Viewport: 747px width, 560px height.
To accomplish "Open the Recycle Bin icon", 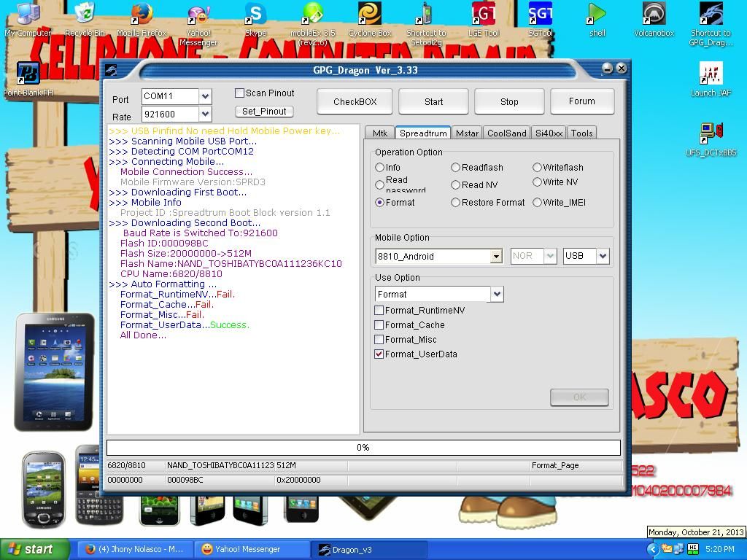I will (85, 15).
